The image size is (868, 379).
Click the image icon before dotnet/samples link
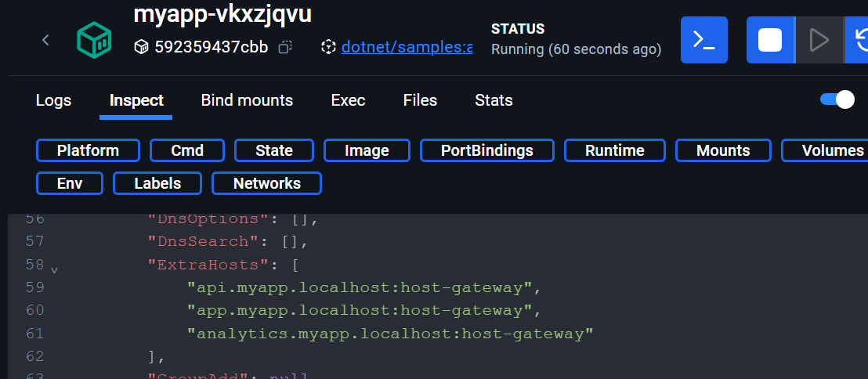tap(328, 47)
